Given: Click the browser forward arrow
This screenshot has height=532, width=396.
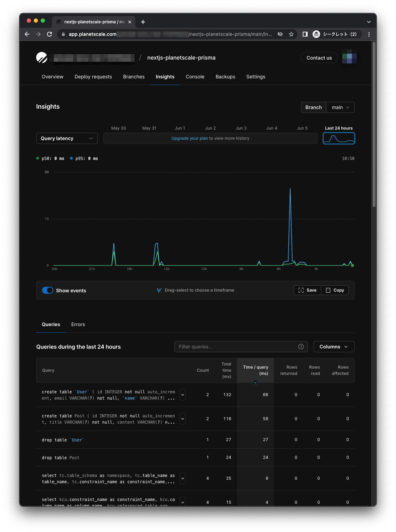Looking at the screenshot, I should (38, 34).
